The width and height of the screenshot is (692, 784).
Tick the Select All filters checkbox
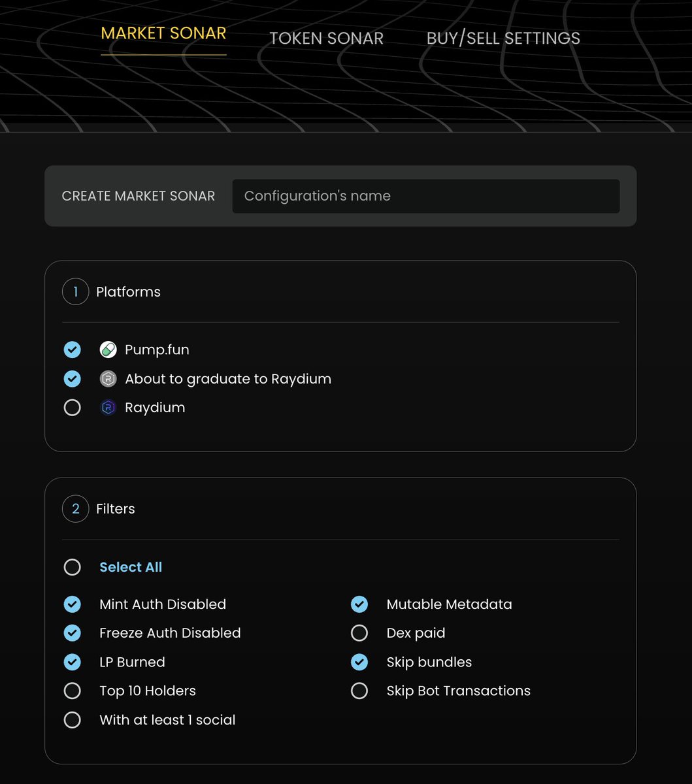[73, 567]
